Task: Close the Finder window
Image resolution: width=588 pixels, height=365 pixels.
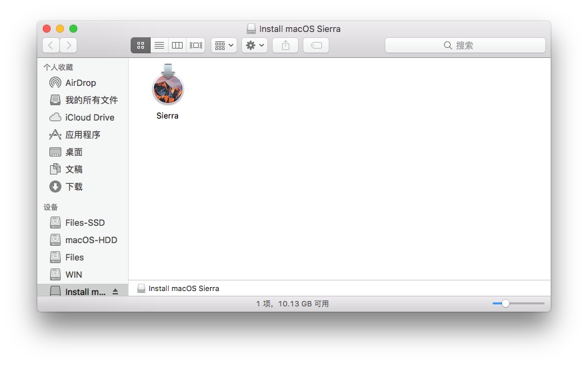Action: tap(47, 29)
